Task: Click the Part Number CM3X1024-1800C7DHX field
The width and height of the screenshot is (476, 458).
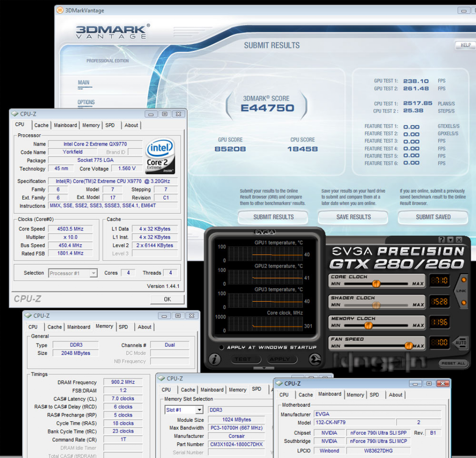Action: point(237,444)
